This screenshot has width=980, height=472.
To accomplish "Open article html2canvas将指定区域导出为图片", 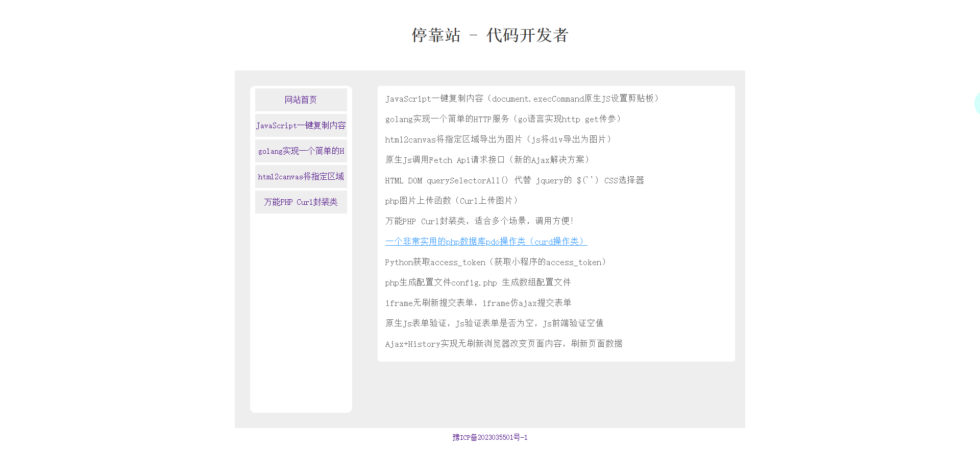I will pyautogui.click(x=499, y=139).
